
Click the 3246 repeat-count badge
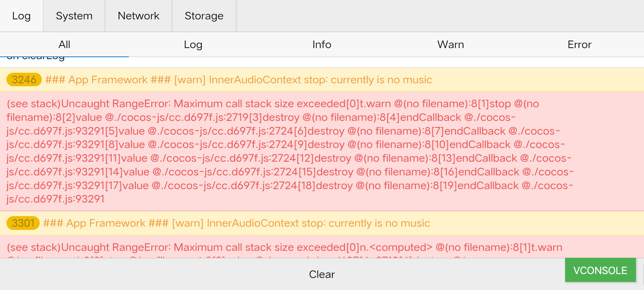pyautogui.click(x=24, y=80)
